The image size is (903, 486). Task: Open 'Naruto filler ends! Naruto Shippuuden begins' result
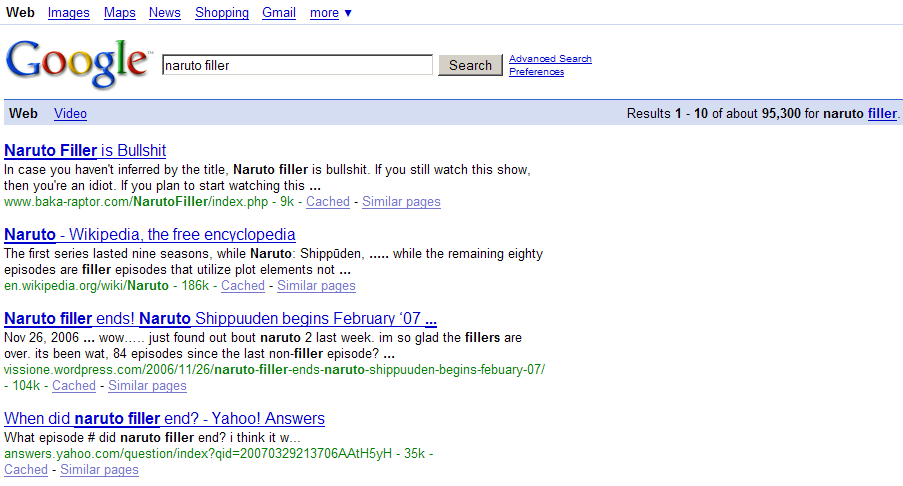coord(221,318)
